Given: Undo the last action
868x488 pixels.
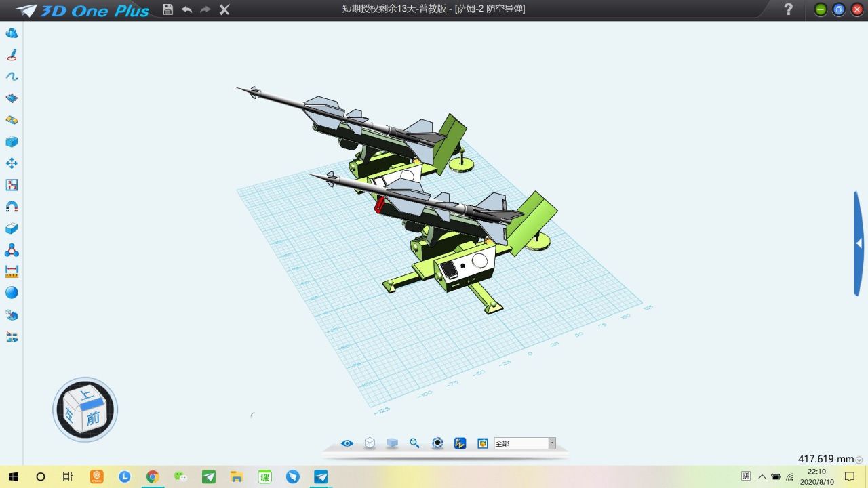Looking at the screenshot, I should tap(186, 9).
